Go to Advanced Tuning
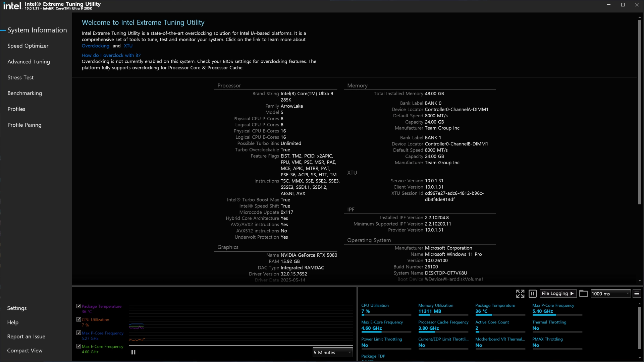644x362 pixels. pos(29,62)
